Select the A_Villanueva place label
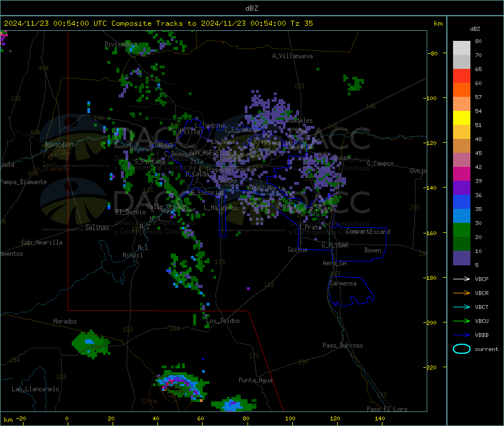 point(292,56)
